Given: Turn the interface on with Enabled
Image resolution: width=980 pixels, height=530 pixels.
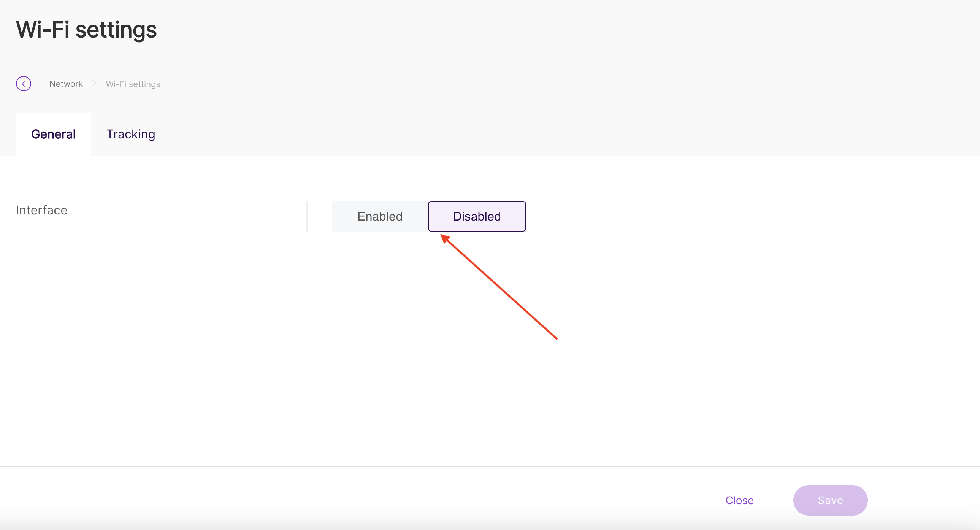Looking at the screenshot, I should (x=380, y=216).
